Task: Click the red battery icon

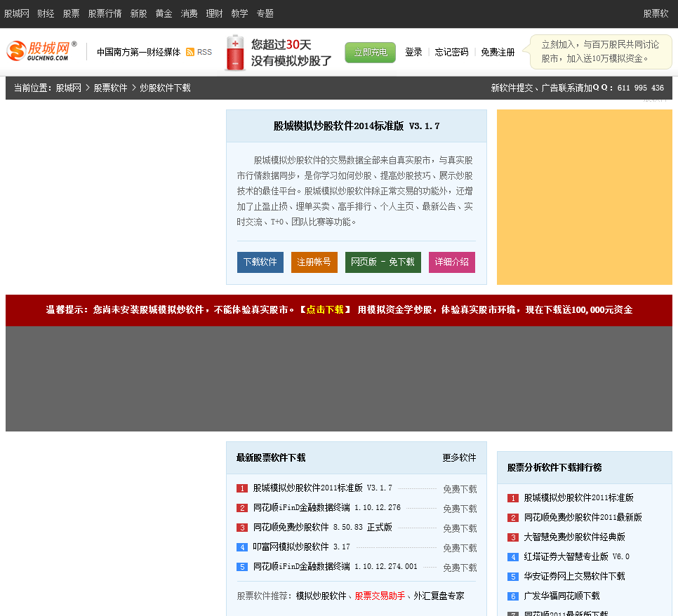Action: [235, 53]
